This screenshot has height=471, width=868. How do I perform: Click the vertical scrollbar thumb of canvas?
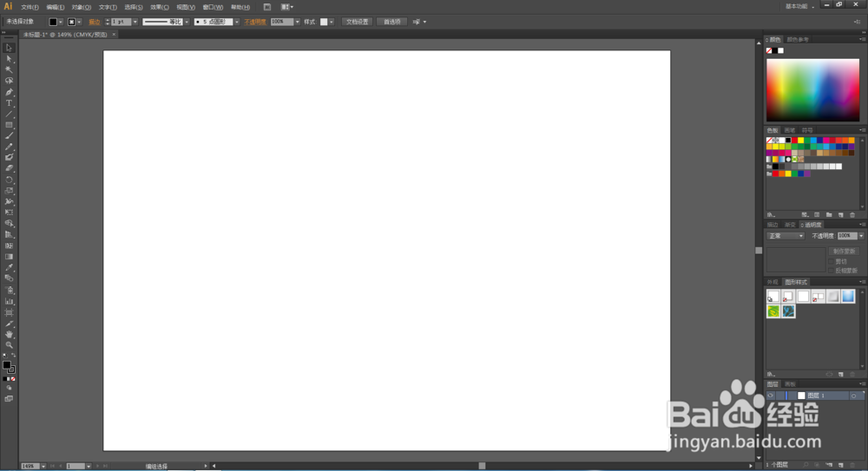759,251
